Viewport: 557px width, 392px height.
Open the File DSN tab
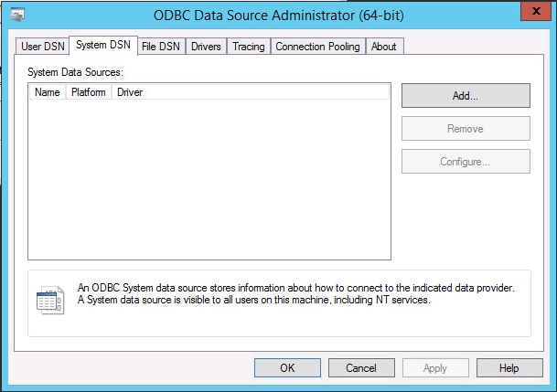[161, 47]
